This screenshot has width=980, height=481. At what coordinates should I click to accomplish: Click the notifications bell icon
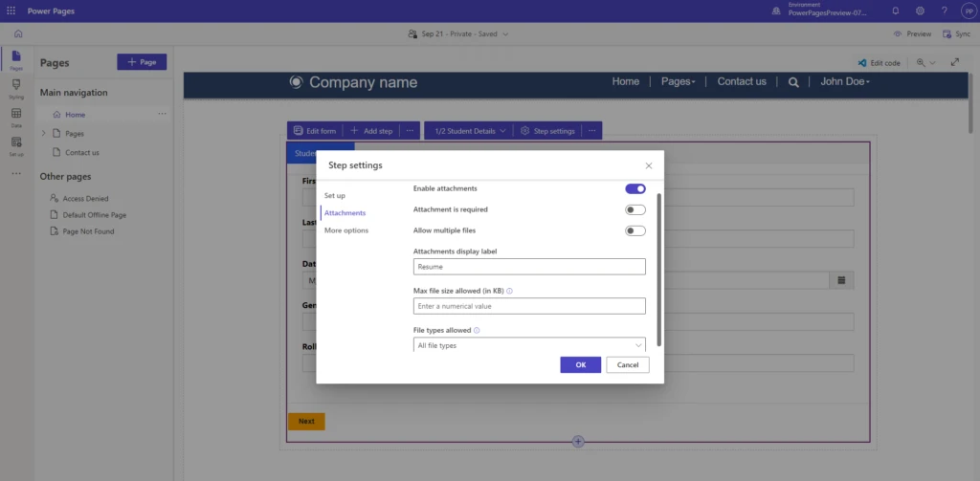pyautogui.click(x=896, y=11)
